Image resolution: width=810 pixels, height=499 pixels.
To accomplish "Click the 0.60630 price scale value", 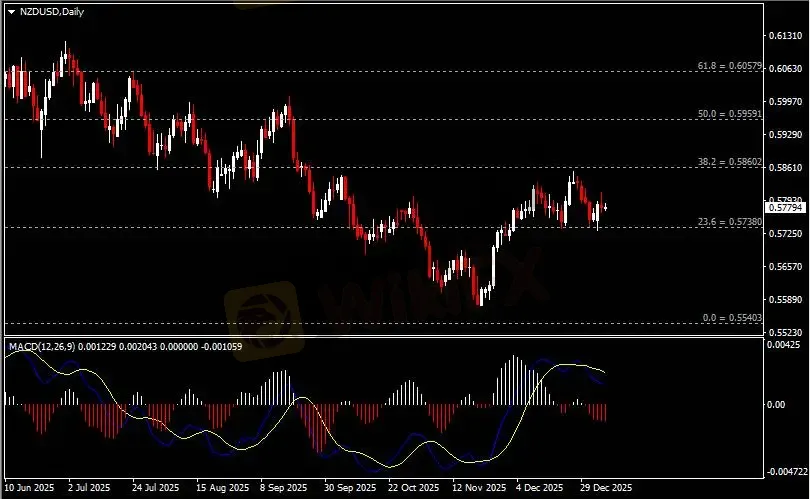I will click(786, 69).
